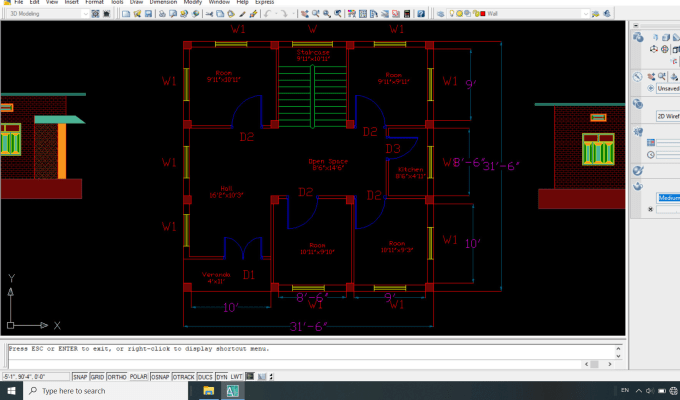680x400 pixels.
Task: Open the Medium render preset dropdown
Action: pos(668,198)
